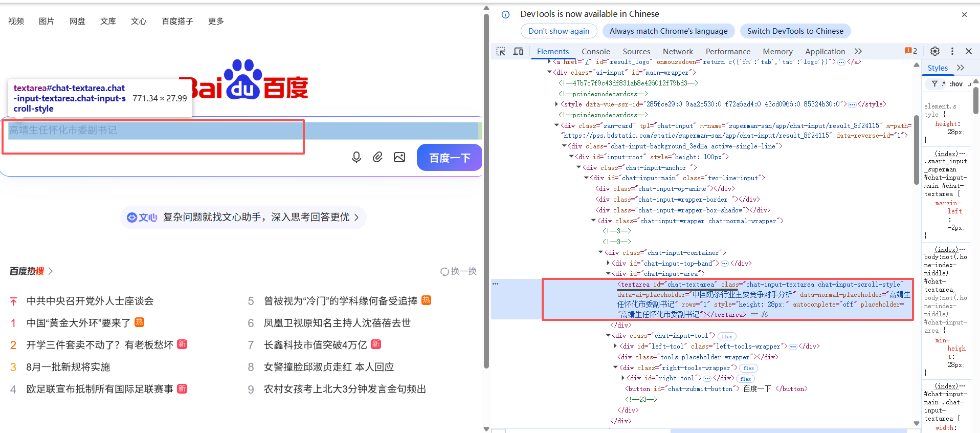The image size is (980, 433).
Task: Collapse the san-card chat-input div node
Action: point(557,125)
